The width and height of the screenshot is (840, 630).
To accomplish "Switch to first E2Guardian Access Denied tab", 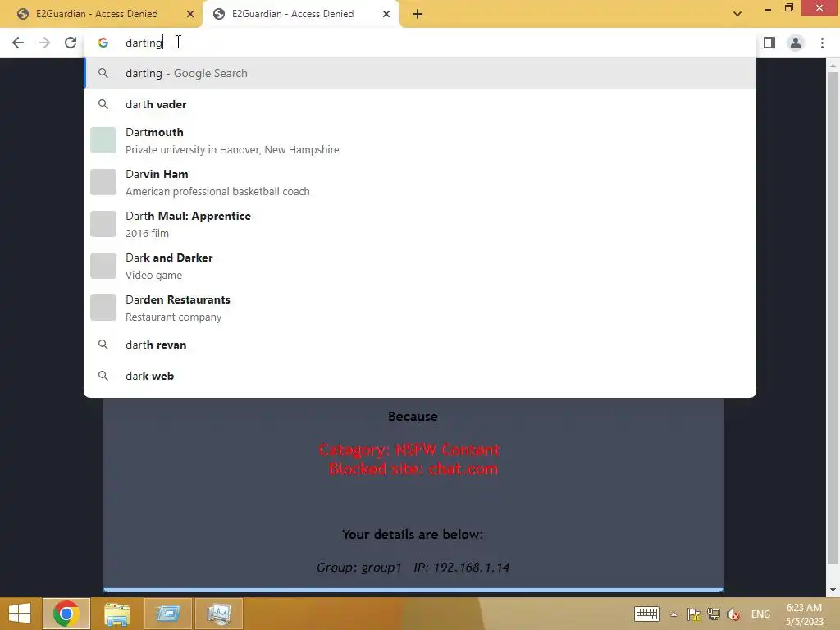I will point(97,14).
